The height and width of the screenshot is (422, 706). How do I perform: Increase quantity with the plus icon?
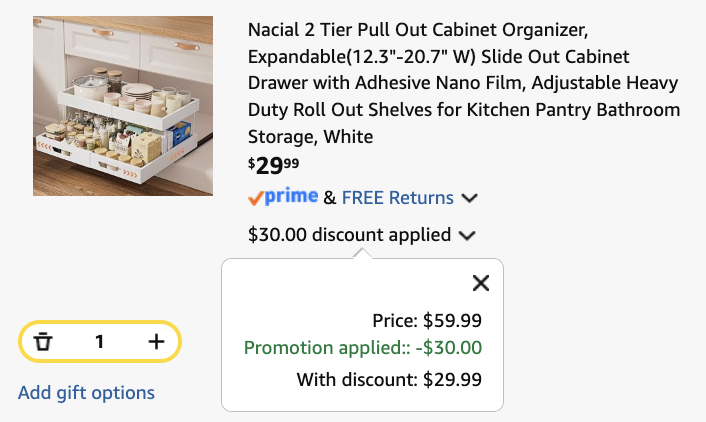pos(156,341)
